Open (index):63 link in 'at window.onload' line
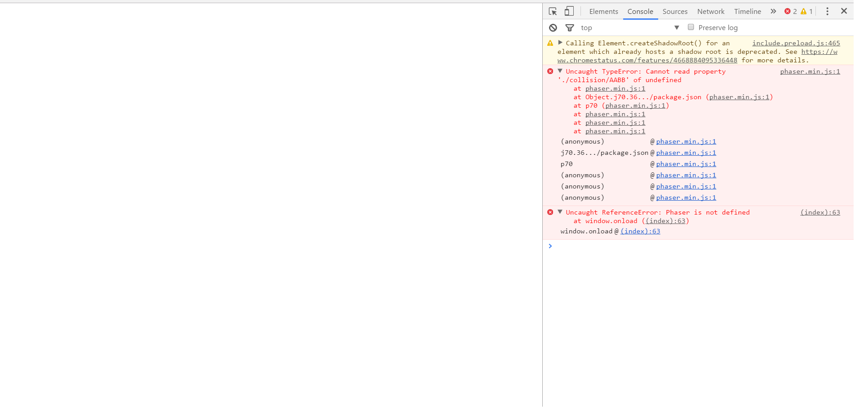Viewport: 868px width, 408px height. tap(665, 221)
